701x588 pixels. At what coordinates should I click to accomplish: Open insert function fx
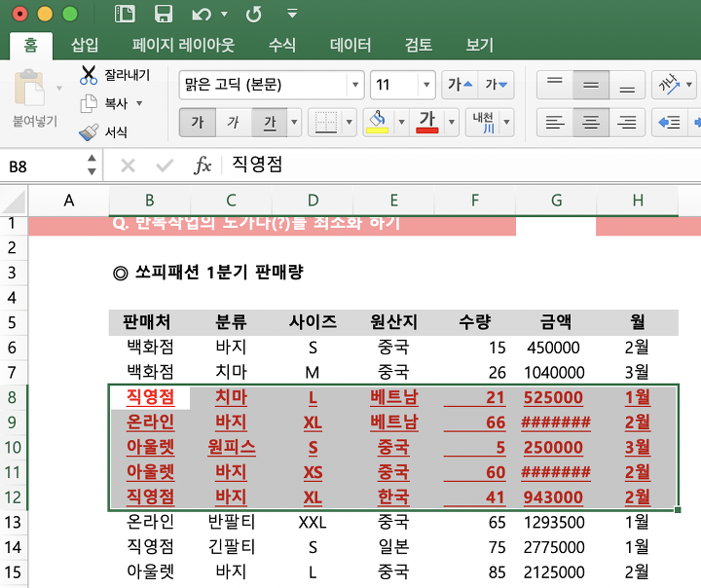coord(203,165)
